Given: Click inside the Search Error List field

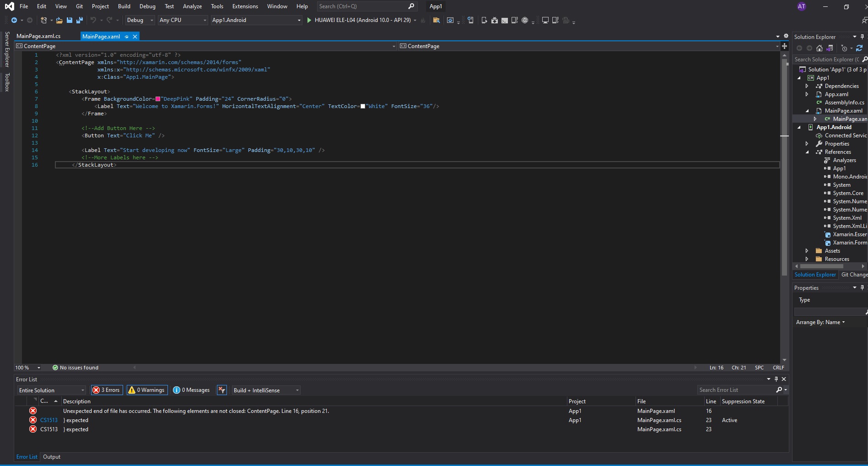Looking at the screenshot, I should pos(732,390).
